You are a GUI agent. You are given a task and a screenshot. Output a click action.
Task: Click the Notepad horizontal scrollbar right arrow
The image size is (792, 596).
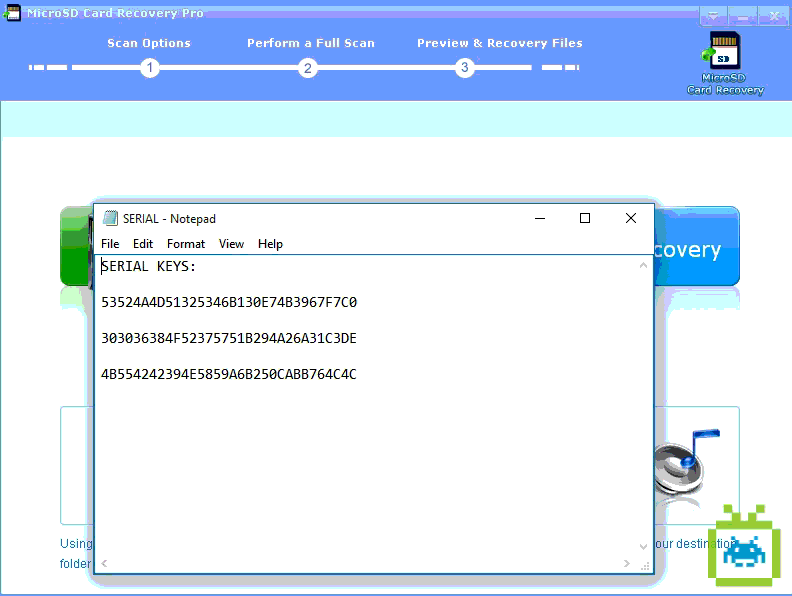[x=627, y=563]
